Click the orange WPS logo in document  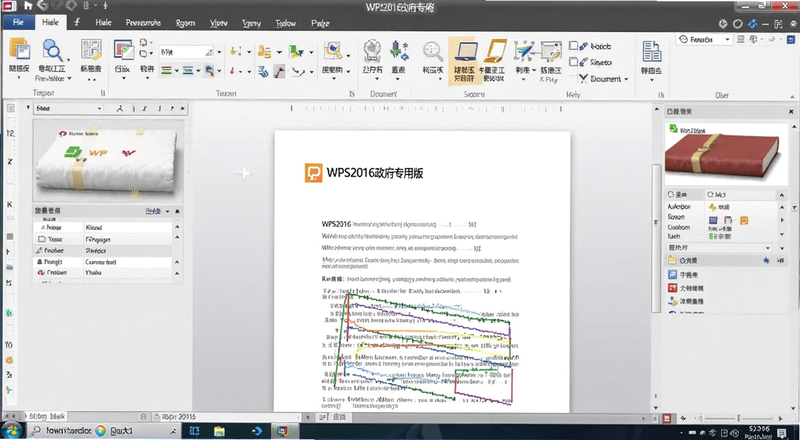coord(313,173)
